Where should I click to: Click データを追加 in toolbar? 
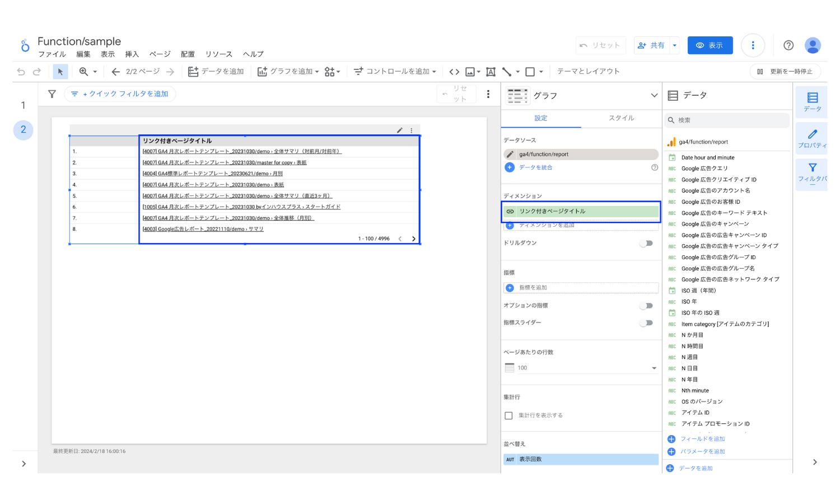click(216, 72)
